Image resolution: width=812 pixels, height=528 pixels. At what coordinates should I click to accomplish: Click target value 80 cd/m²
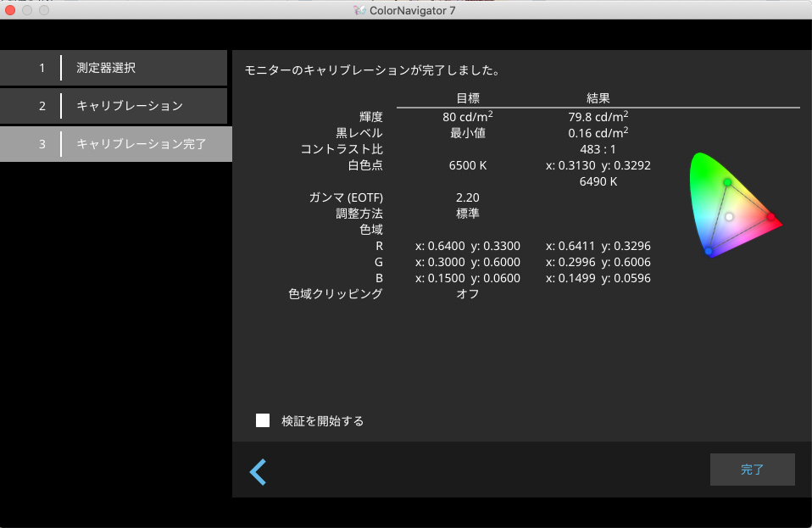coord(468,116)
